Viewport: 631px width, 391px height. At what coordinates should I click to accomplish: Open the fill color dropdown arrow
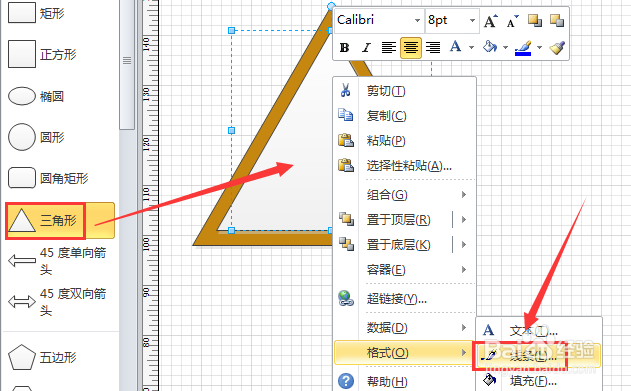tap(505, 47)
